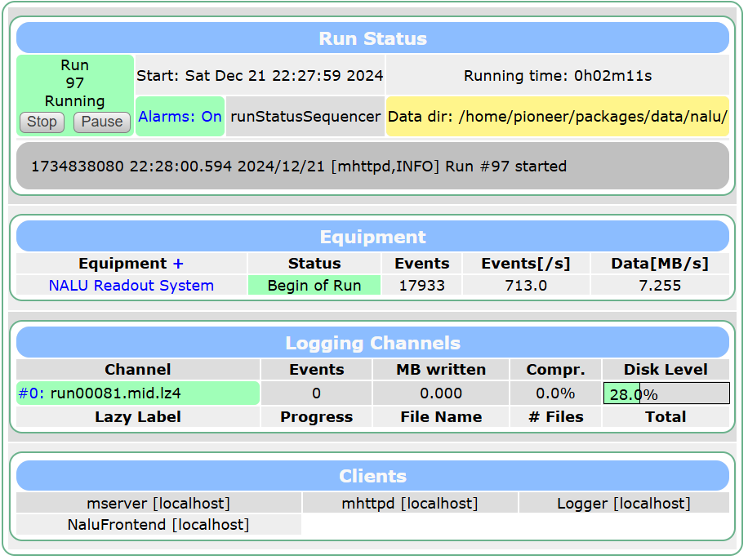Click the Disk Level 28.0% progress bar
The width and height of the screenshot is (748, 560).
[666, 393]
